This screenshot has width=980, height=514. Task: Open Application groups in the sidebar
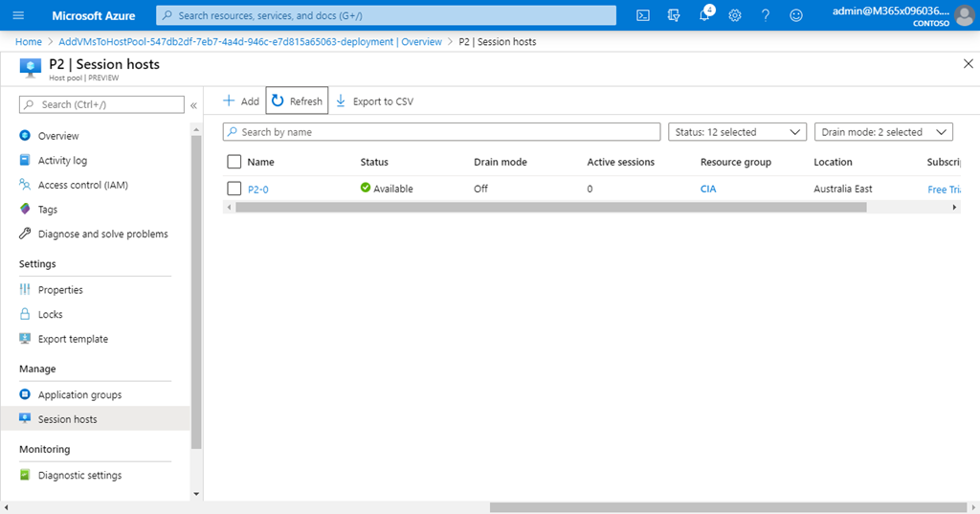79,394
